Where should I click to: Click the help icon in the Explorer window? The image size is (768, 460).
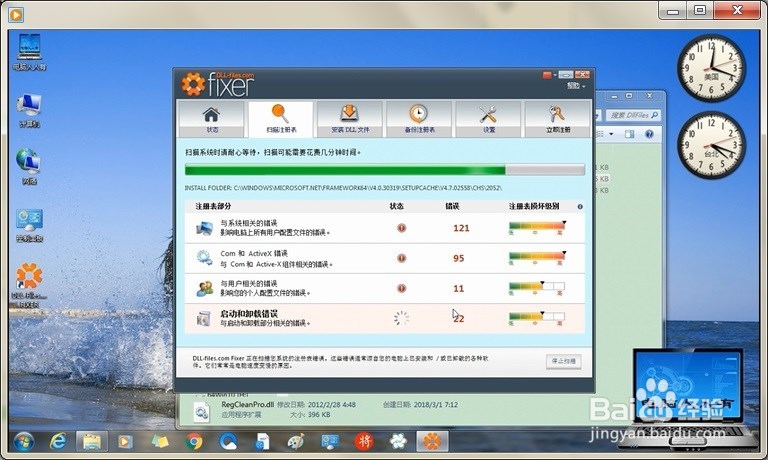649,134
